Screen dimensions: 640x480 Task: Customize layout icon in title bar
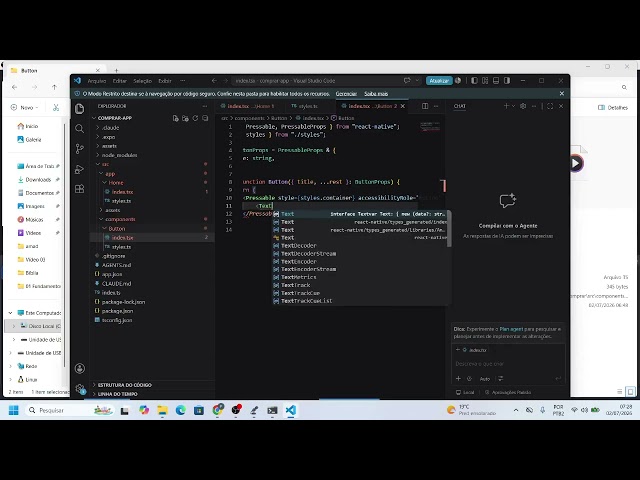pos(485,81)
